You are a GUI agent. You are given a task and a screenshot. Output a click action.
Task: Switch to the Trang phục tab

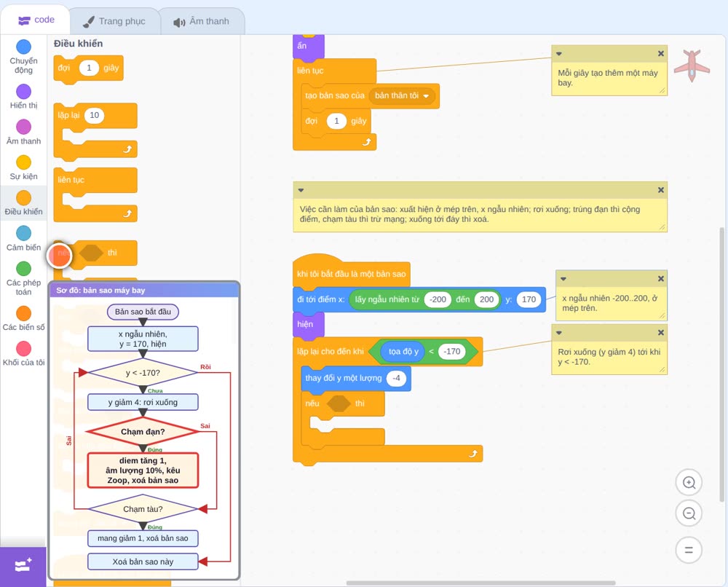tap(115, 21)
